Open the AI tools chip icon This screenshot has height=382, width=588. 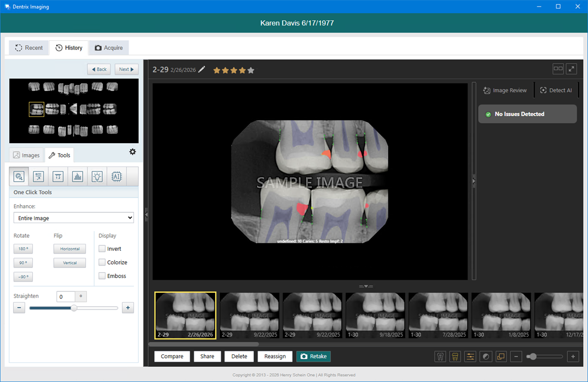(117, 176)
